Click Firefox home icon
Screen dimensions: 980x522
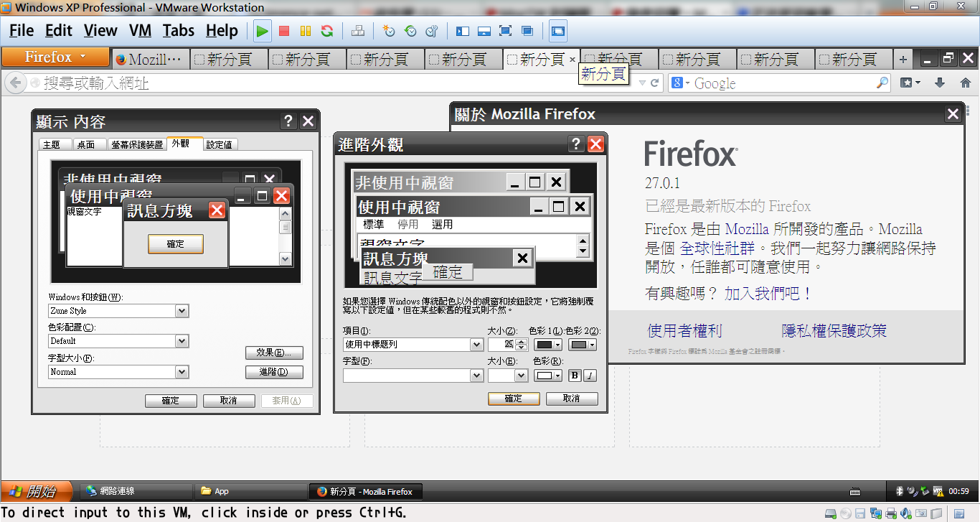966,83
